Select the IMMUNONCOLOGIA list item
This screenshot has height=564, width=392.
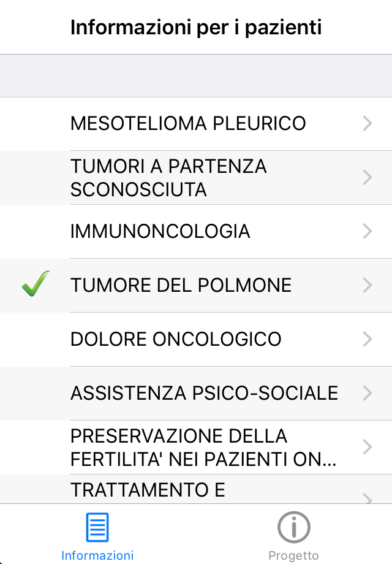[160, 232]
